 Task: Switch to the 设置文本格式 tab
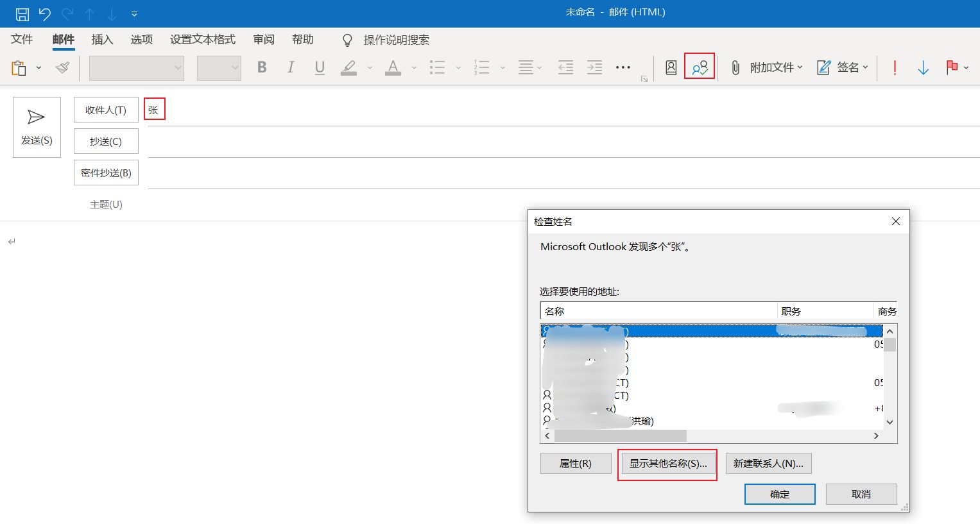pyautogui.click(x=202, y=40)
